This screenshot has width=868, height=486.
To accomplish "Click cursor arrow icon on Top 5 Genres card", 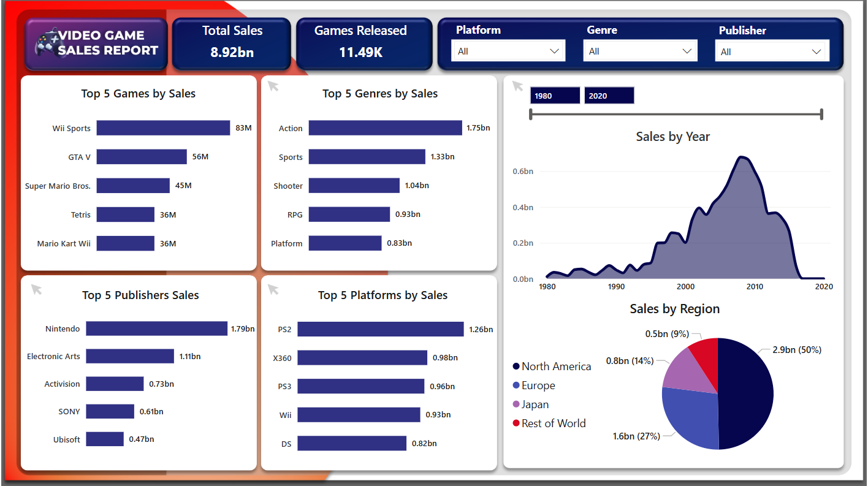I will coord(273,86).
